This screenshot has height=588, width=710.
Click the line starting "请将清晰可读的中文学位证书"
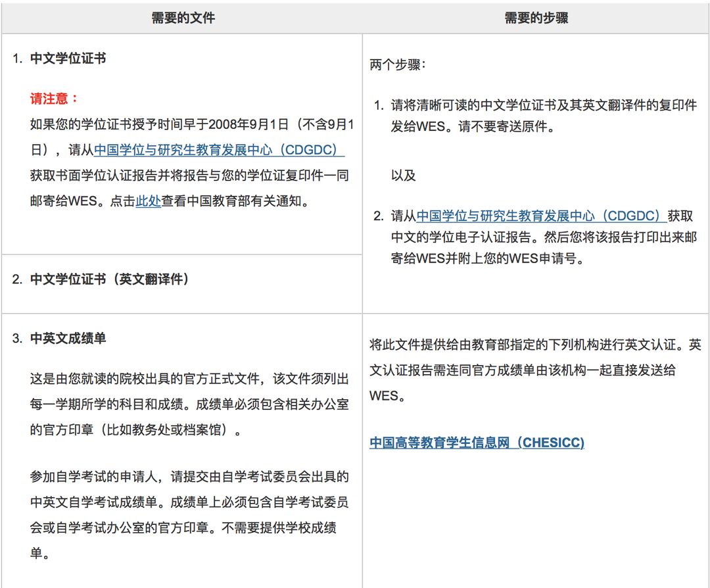pyautogui.click(x=544, y=105)
